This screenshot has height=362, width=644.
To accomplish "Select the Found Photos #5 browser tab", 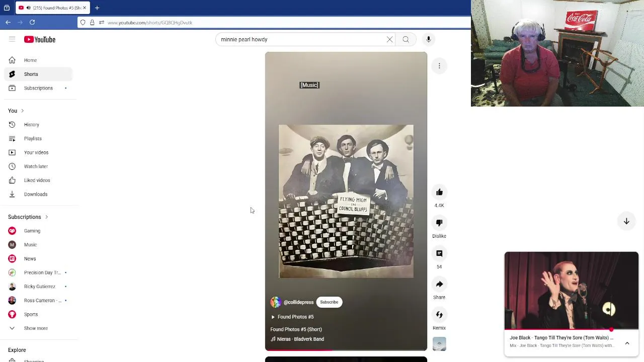I will point(53,8).
